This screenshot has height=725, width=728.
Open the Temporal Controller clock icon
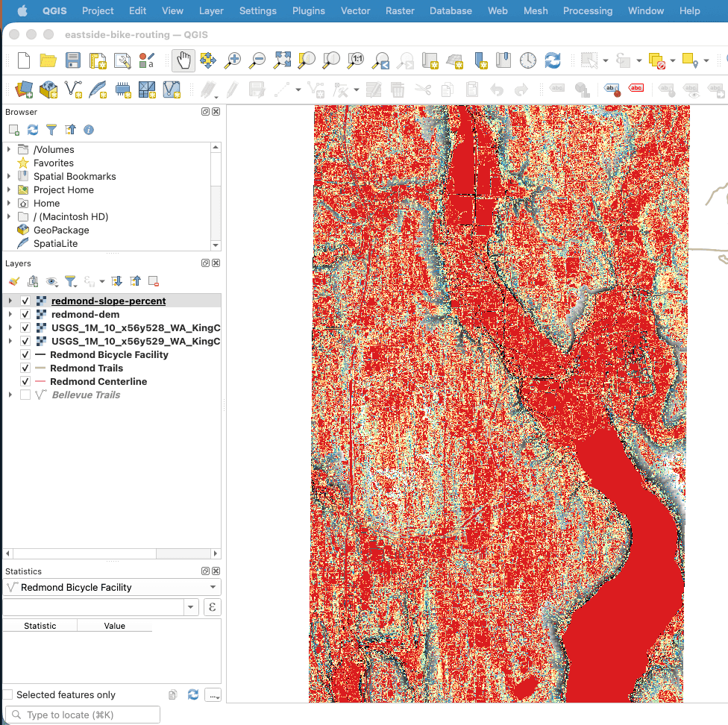pyautogui.click(x=528, y=60)
